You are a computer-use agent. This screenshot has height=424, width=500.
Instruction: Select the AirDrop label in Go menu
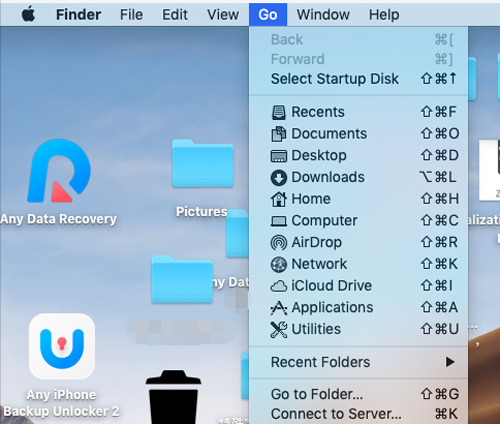click(x=316, y=242)
